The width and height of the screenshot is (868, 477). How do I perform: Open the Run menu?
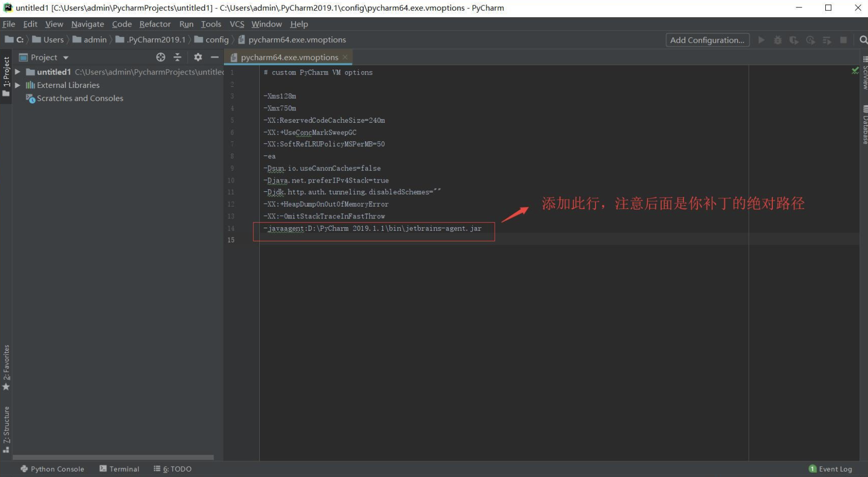pos(186,24)
